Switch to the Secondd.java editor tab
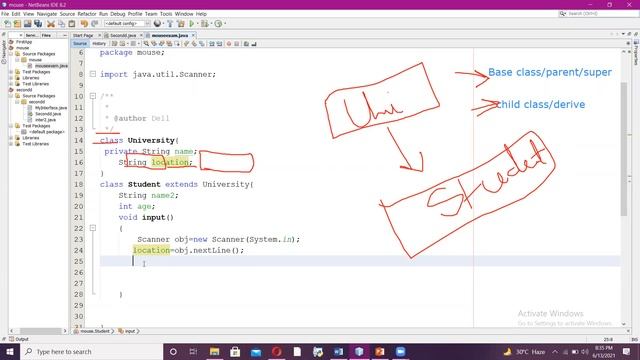Screen dimensions: 640x360 pos(123,36)
